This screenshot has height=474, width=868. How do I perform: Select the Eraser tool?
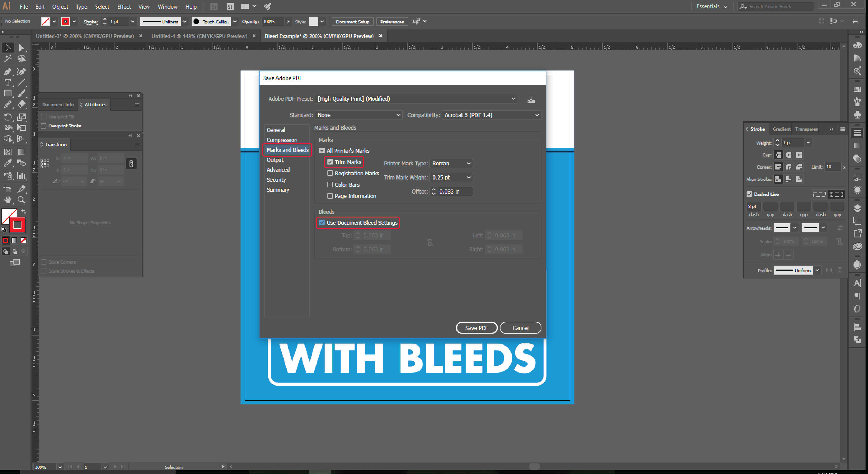[22, 104]
